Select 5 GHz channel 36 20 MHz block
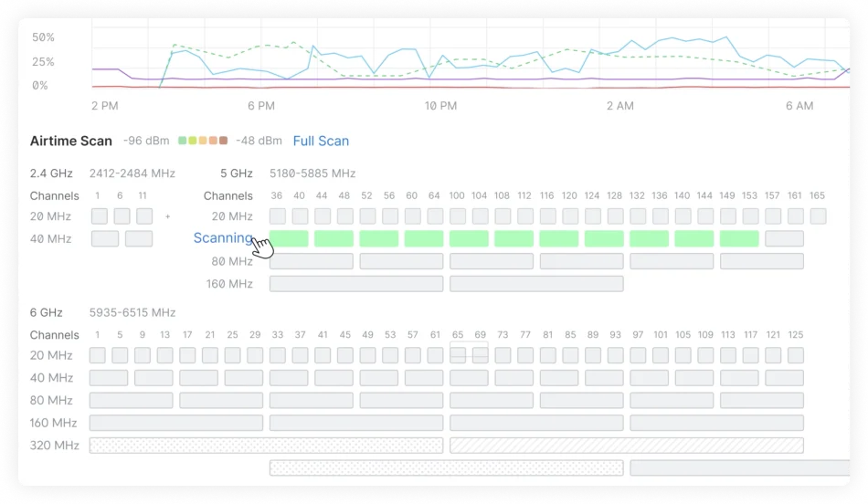Viewport: 868px width, 504px height. pyautogui.click(x=278, y=216)
